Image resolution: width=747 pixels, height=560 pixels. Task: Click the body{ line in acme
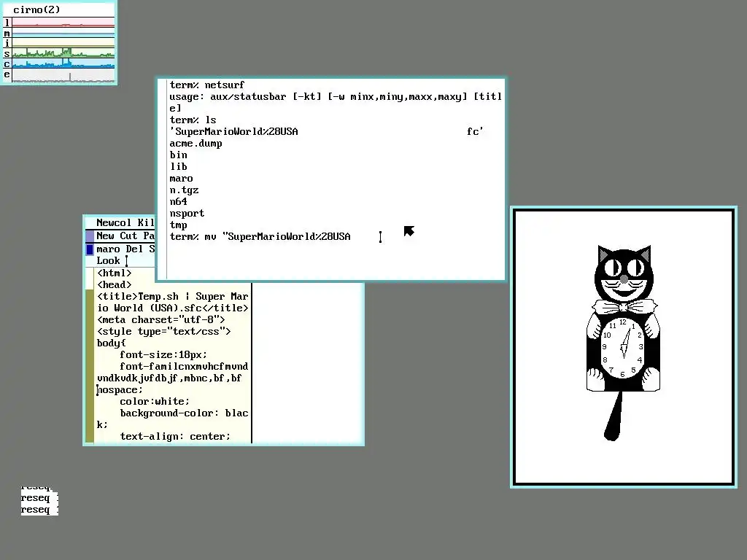[x=111, y=343]
